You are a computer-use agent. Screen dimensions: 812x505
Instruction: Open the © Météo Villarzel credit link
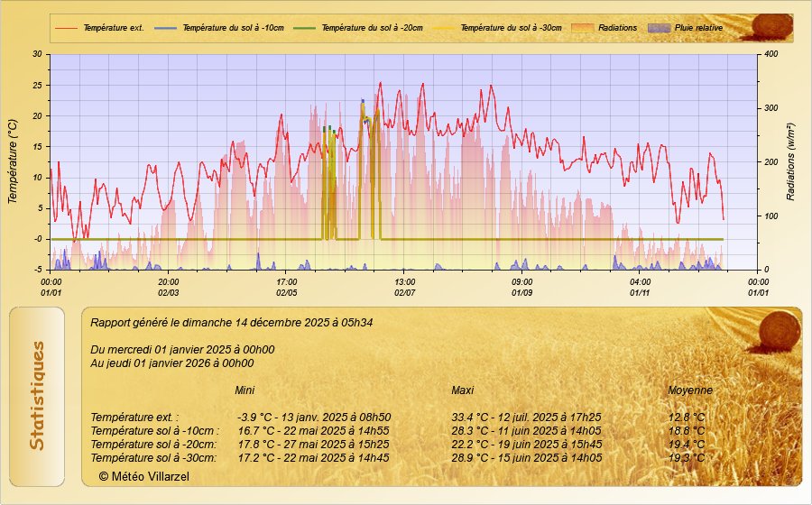(143, 475)
